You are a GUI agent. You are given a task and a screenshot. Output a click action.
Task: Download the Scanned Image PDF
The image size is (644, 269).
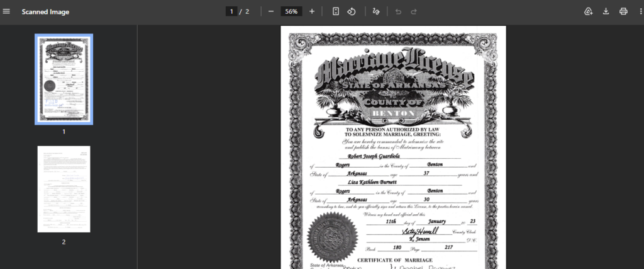606,11
